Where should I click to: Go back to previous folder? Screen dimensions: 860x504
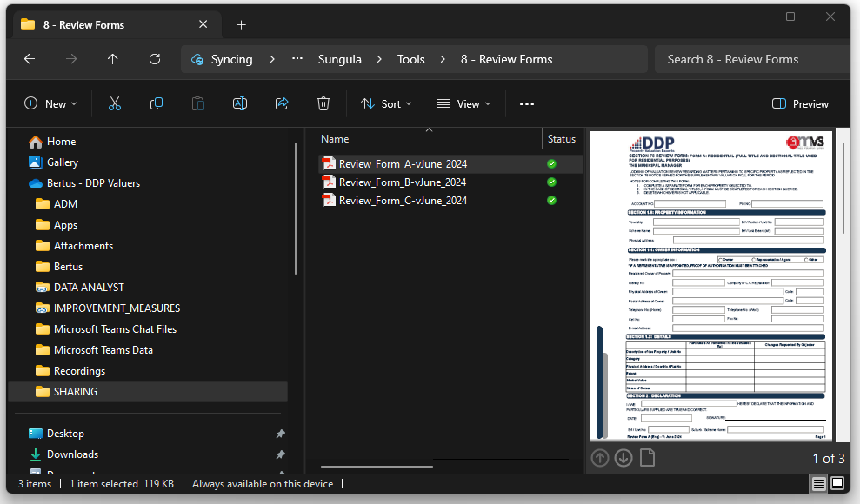[30, 59]
